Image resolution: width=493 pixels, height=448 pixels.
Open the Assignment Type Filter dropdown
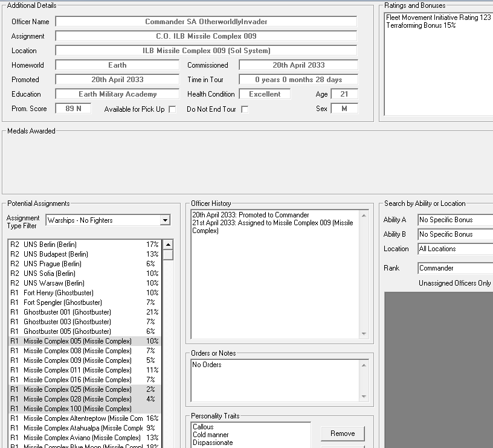click(165, 220)
